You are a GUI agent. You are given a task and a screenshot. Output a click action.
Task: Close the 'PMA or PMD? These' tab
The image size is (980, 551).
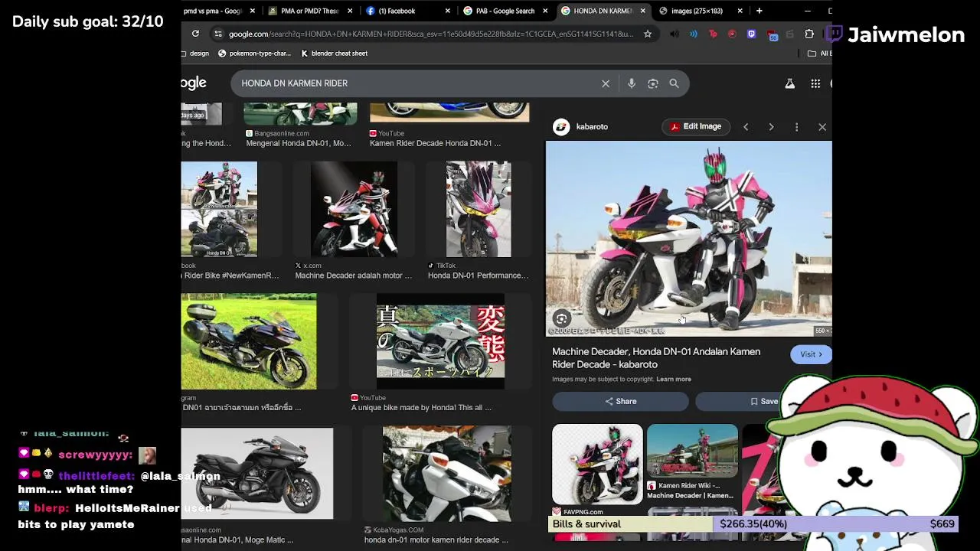click(x=350, y=11)
